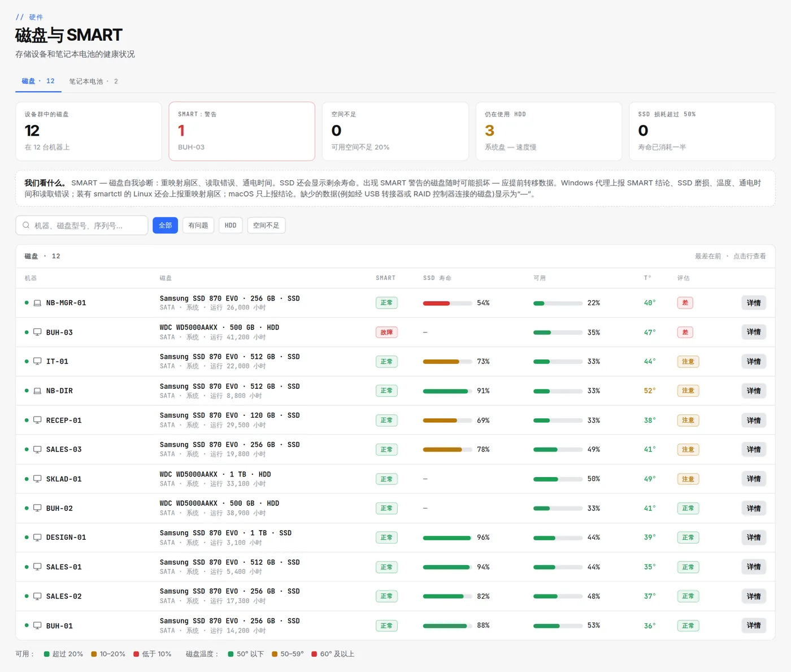This screenshot has height=672, width=791.
Task: Open 详情 for NB-MGR-01
Action: point(754,303)
